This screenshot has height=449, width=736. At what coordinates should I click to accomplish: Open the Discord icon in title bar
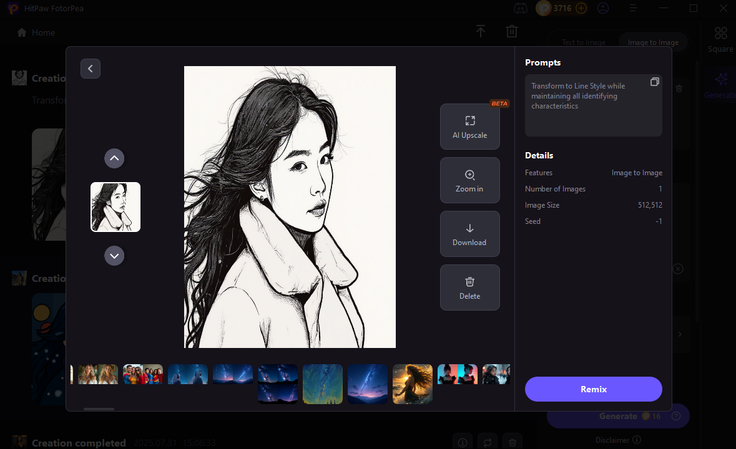[x=520, y=8]
